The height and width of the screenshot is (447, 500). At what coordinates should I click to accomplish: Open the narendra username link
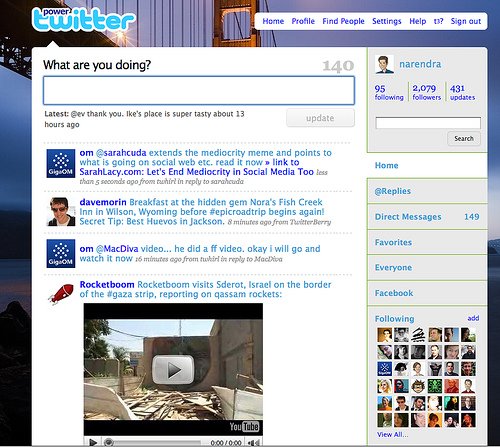tap(420, 64)
